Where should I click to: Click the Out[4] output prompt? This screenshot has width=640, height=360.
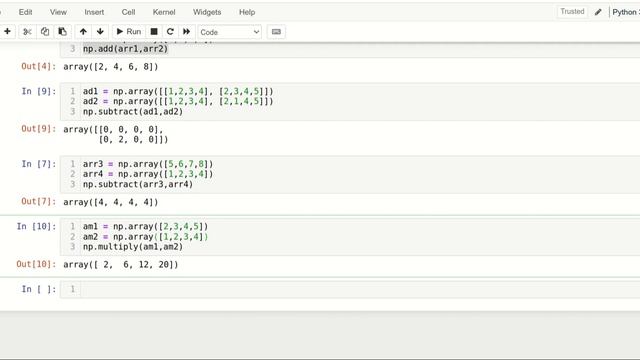(38, 66)
